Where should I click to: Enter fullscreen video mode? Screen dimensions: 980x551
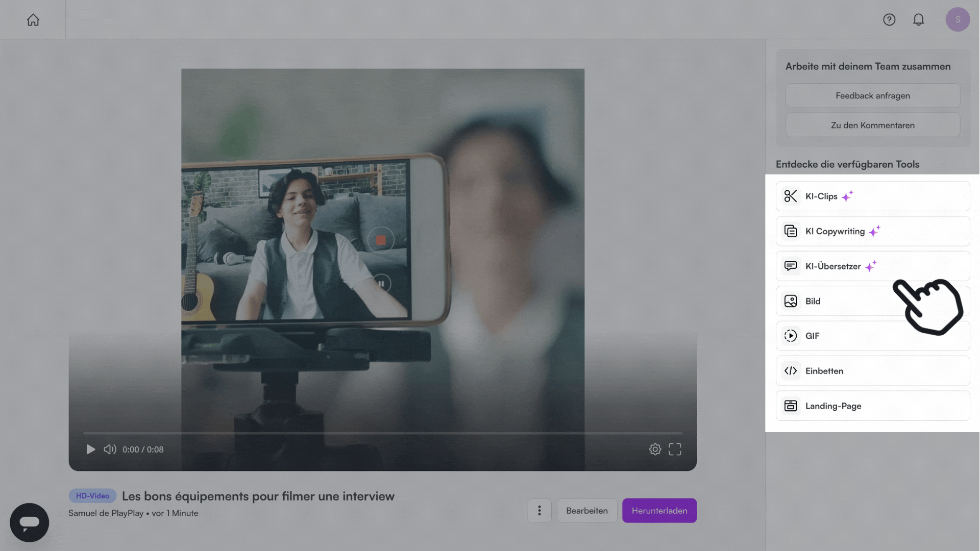(675, 449)
